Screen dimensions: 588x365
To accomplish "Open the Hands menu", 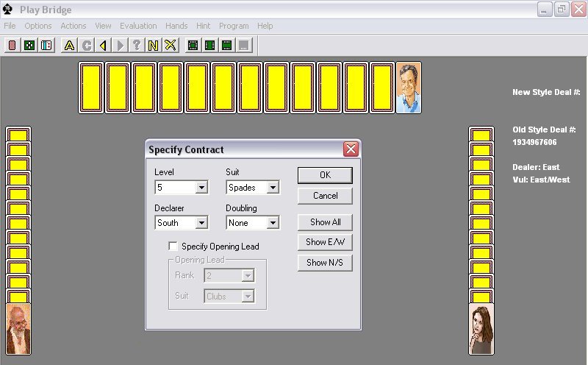I will [176, 26].
